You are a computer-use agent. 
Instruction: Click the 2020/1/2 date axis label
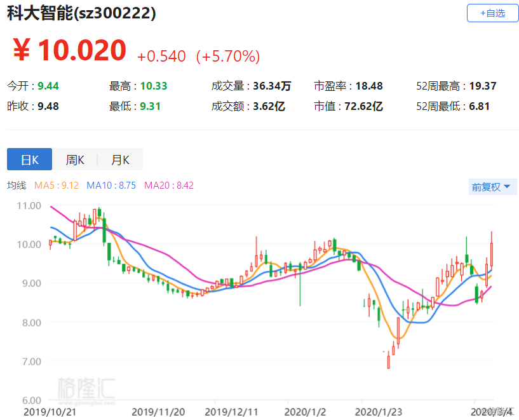click(305, 412)
